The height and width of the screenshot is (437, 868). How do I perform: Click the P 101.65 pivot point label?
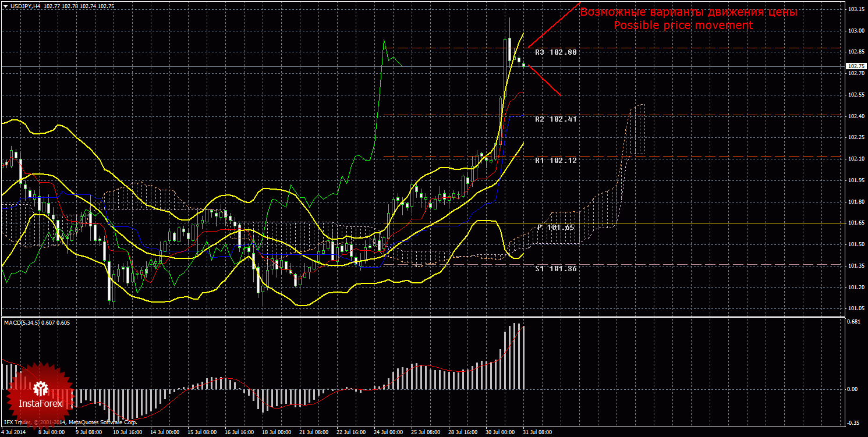(556, 228)
